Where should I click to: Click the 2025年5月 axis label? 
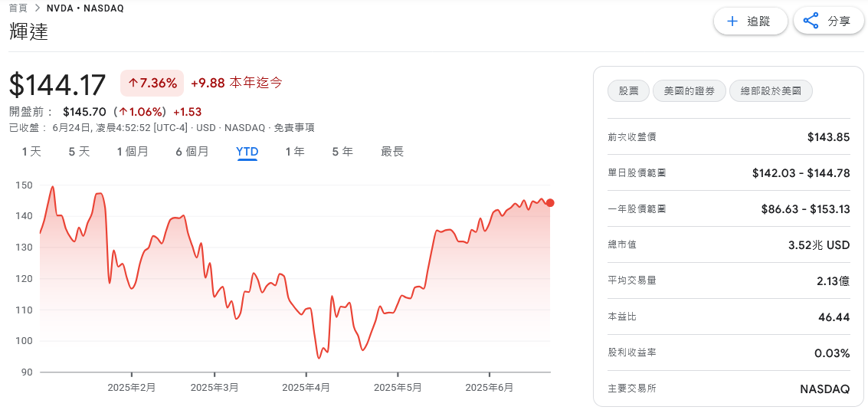click(x=398, y=387)
